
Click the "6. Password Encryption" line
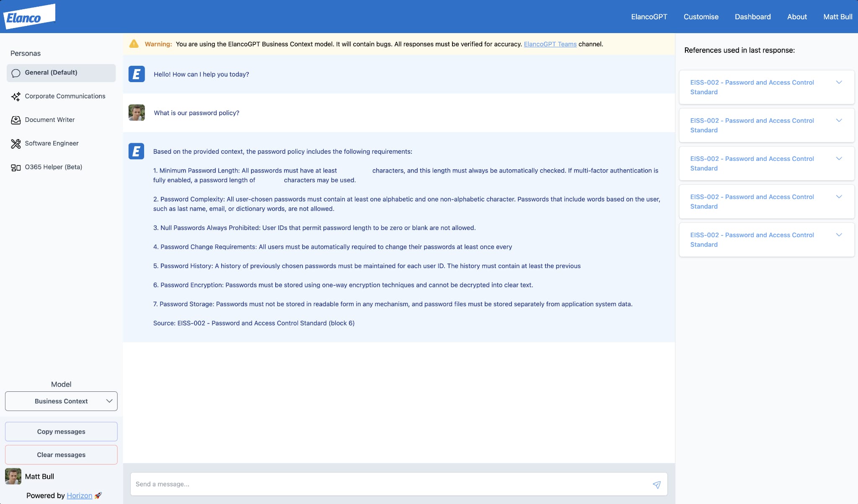(x=343, y=285)
